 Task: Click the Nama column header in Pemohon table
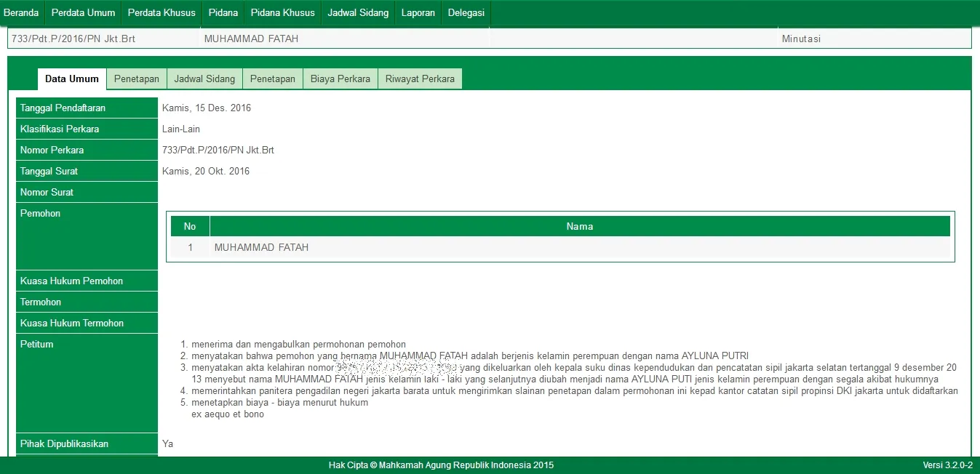[x=579, y=226]
